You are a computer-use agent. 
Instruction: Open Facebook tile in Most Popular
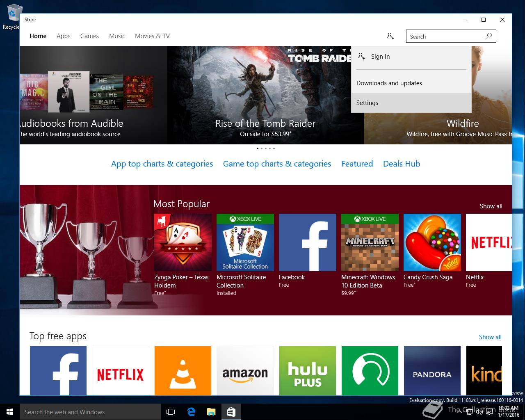point(308,250)
